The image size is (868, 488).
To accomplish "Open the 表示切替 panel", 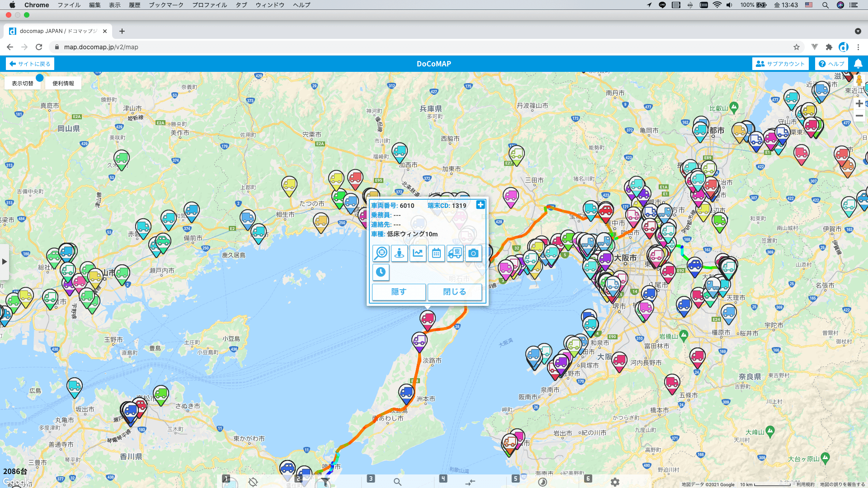I will pyautogui.click(x=23, y=83).
